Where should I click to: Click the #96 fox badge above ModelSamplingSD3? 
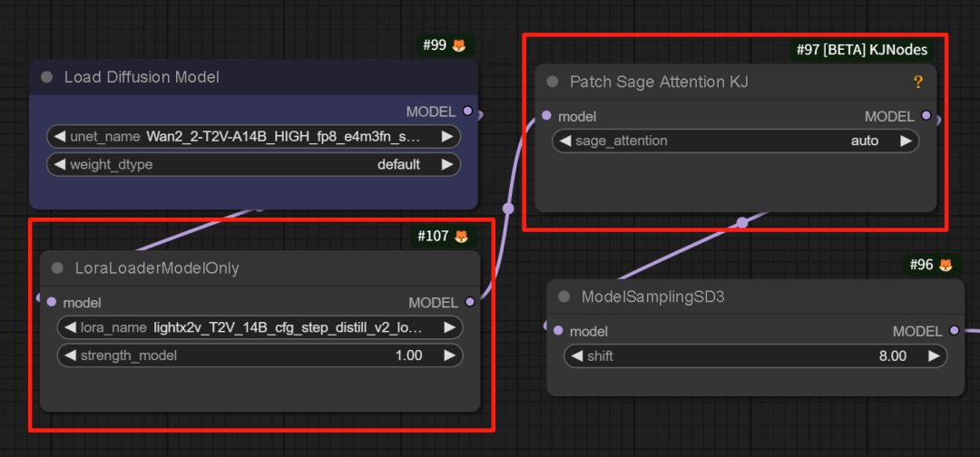click(x=933, y=265)
